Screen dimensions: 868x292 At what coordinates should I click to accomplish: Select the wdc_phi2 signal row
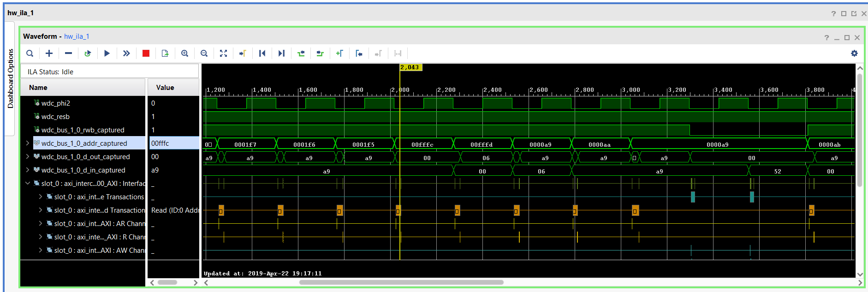[56, 103]
